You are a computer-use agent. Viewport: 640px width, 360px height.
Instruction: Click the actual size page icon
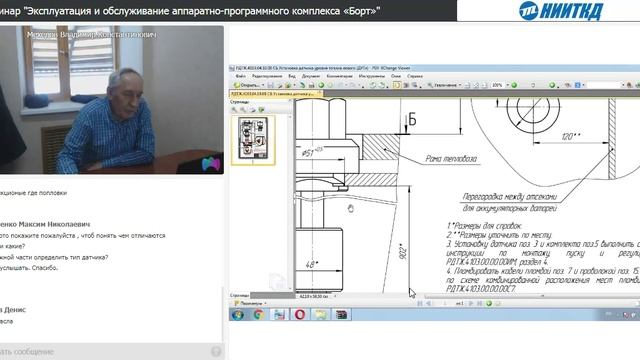467,85
